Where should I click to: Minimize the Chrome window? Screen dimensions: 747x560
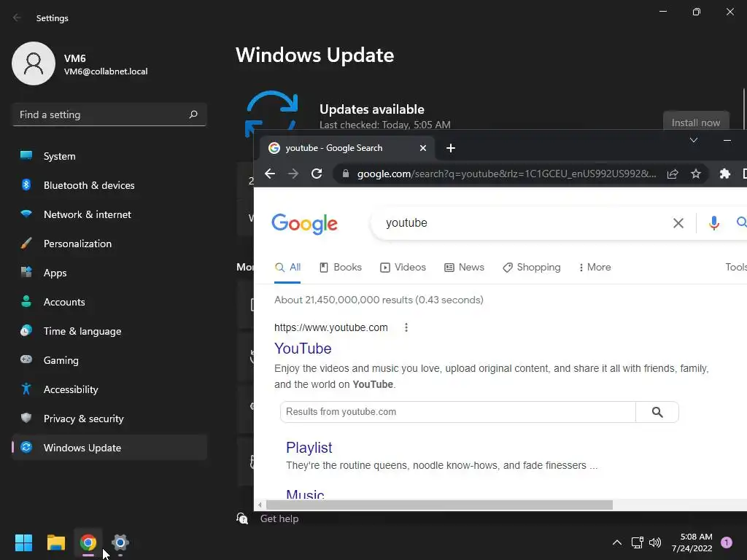727,140
